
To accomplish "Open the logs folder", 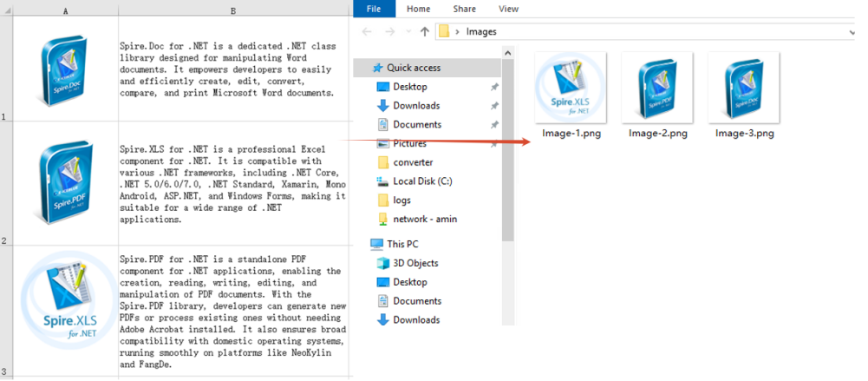I will click(401, 200).
